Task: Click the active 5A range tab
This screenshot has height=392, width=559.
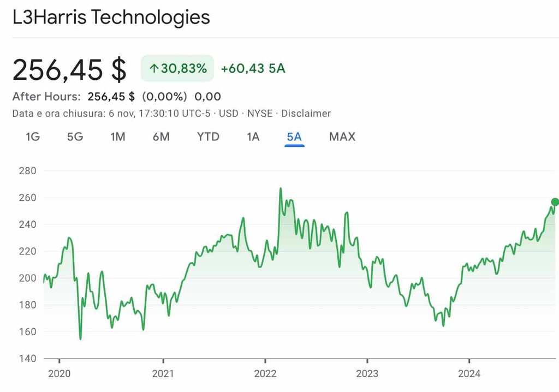Action: click(294, 136)
